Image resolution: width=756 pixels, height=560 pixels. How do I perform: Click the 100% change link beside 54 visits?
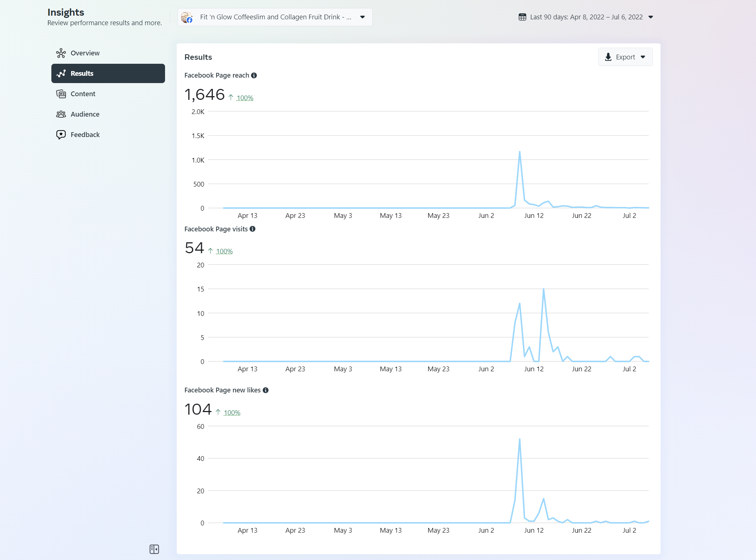224,251
